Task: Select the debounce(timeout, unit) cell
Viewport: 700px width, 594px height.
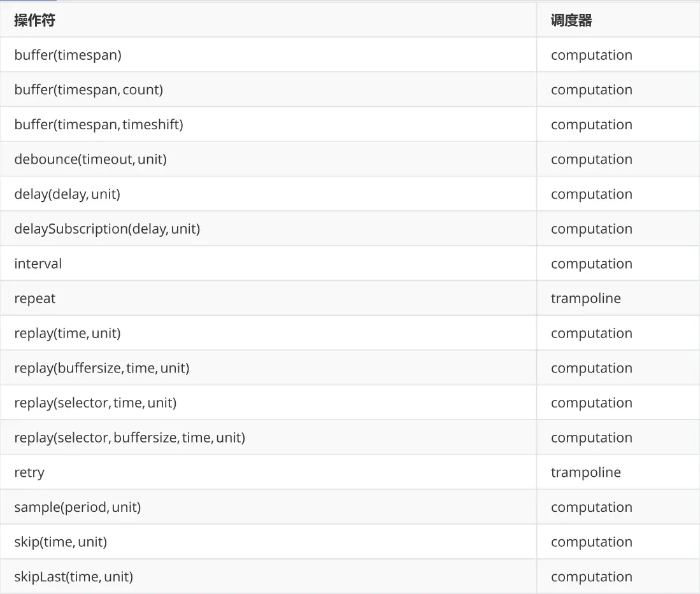Action: click(x=268, y=159)
